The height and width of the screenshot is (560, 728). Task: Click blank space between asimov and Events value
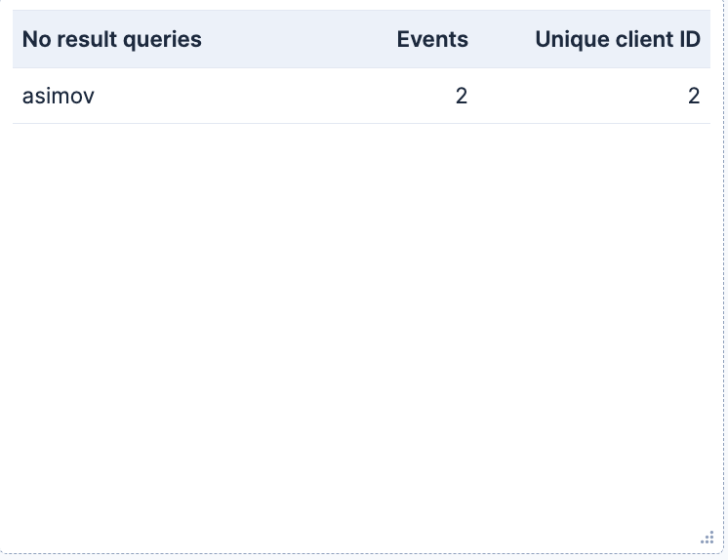274,97
